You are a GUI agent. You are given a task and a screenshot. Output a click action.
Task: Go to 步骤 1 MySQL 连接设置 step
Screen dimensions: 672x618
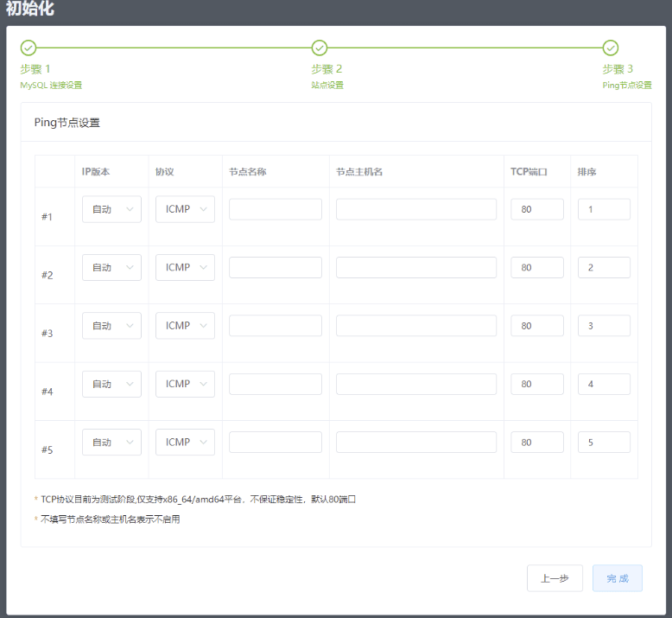[51, 76]
